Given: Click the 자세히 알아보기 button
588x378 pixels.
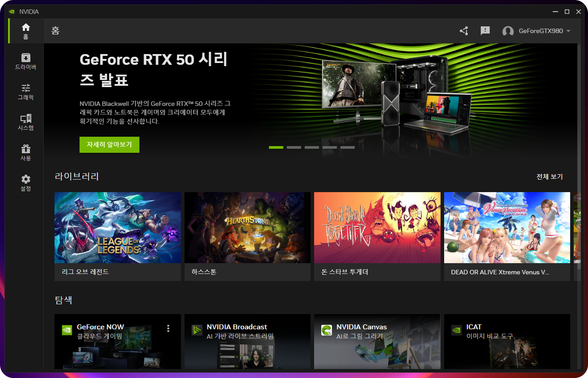Looking at the screenshot, I should coord(109,145).
